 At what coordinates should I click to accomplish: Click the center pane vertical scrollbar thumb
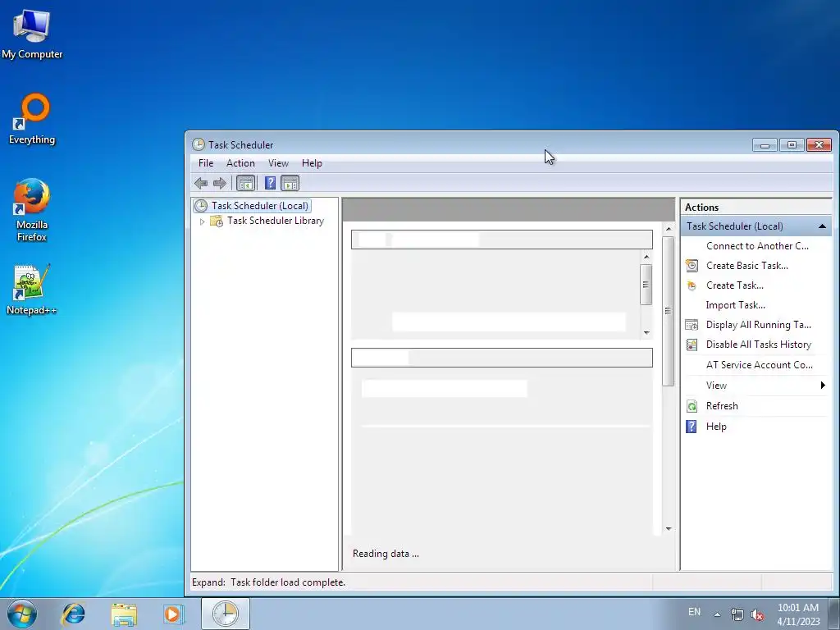[x=668, y=311]
